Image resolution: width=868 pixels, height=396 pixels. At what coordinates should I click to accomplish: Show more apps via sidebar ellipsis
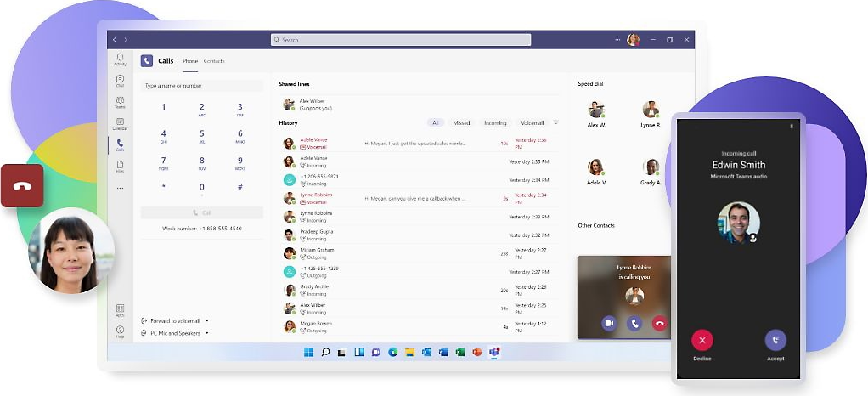(120, 189)
